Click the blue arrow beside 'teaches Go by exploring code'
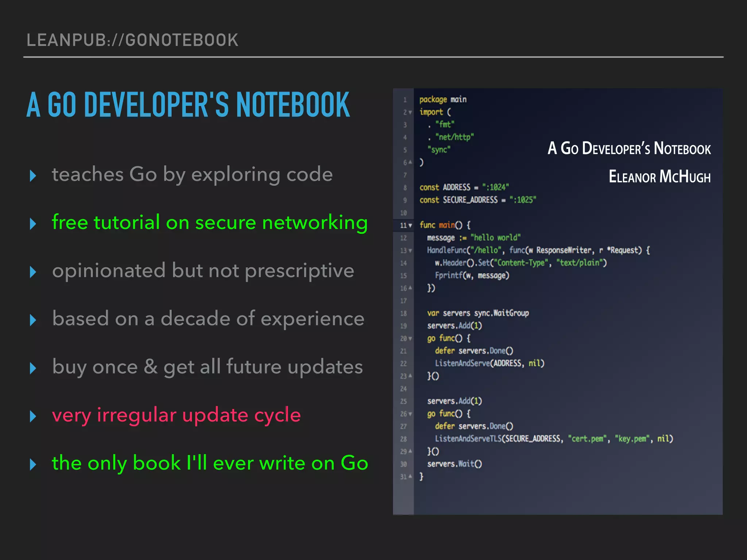The width and height of the screenshot is (747, 560). [33, 176]
